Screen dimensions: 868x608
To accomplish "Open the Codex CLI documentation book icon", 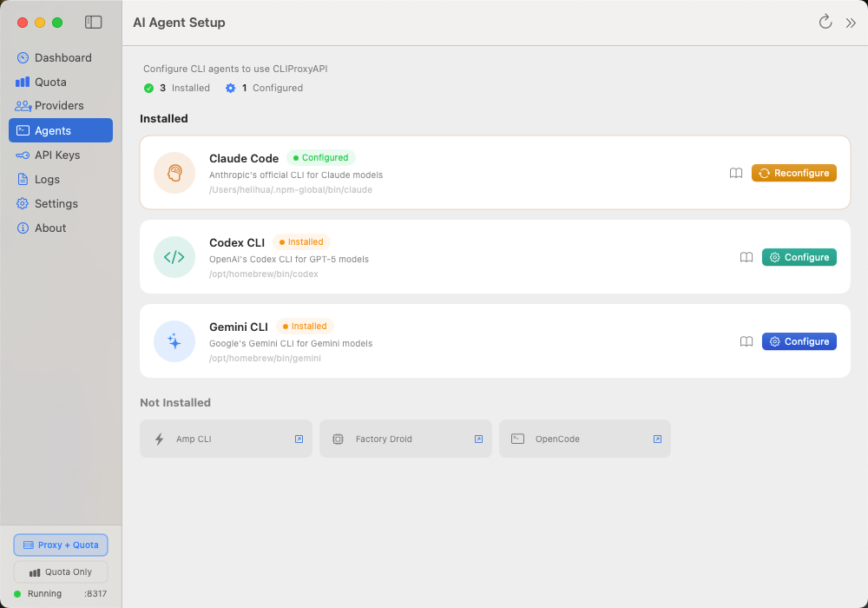I will [746, 257].
